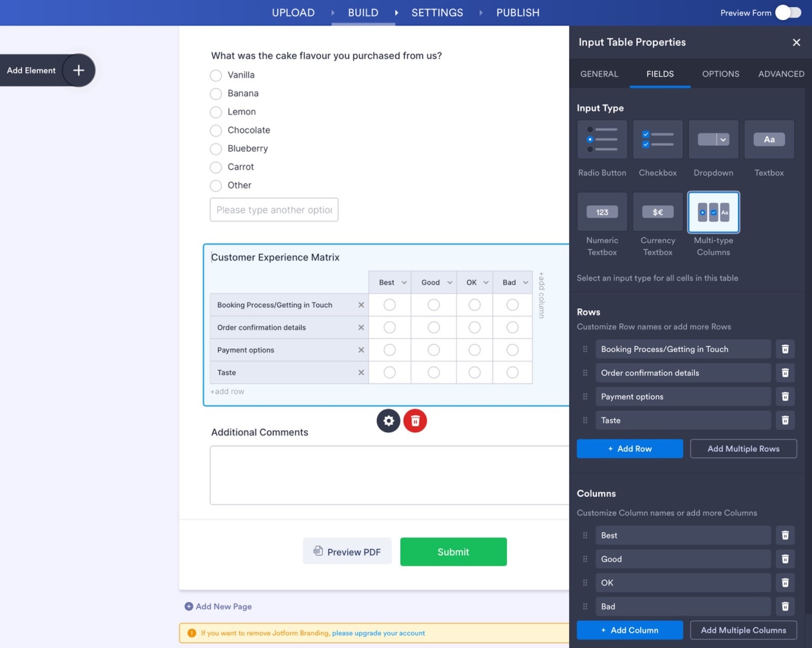
Task: Open matrix element settings gear
Action: [388, 420]
